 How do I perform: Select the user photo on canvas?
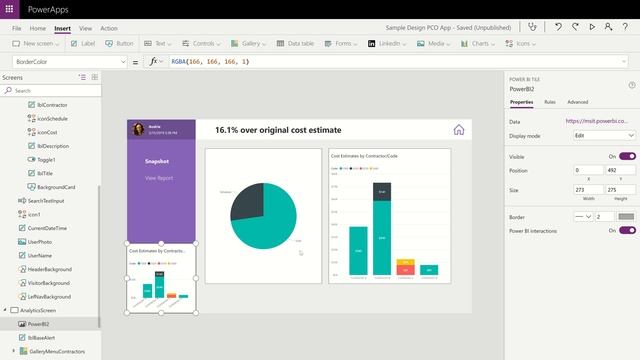tap(138, 129)
